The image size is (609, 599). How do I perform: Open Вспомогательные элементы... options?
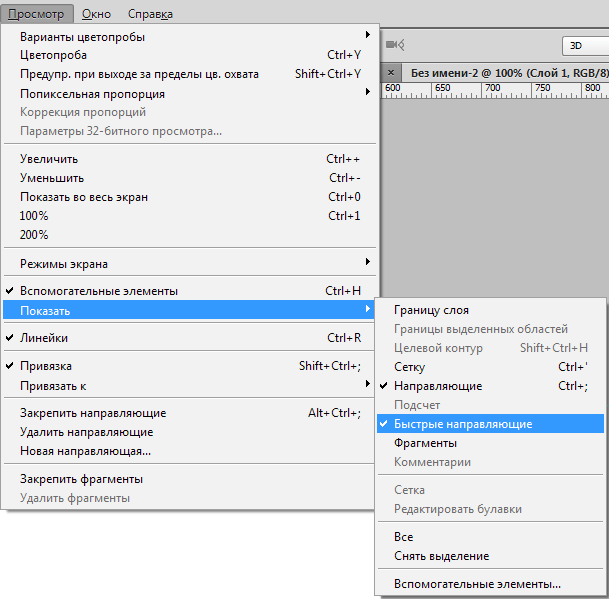tap(491, 584)
